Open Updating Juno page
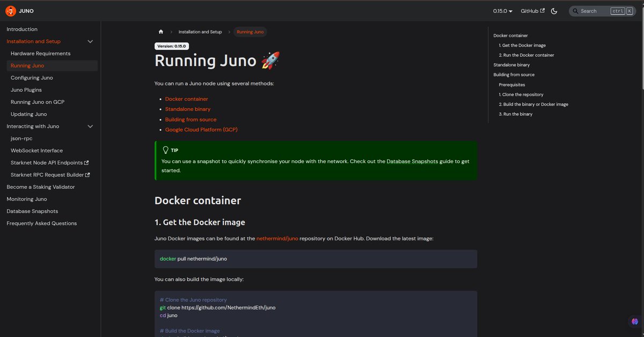Screen dimensions: 644x337 tap(28, 114)
